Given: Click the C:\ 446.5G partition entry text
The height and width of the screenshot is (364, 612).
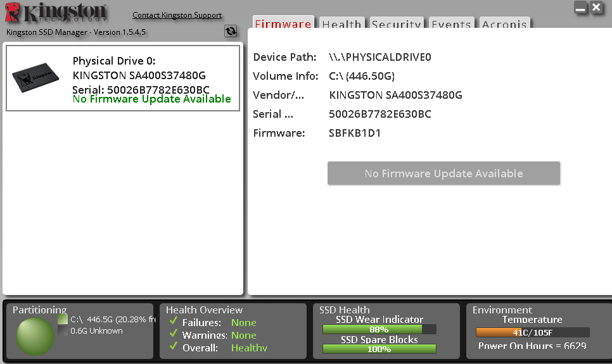Looking at the screenshot, I should tap(113, 319).
